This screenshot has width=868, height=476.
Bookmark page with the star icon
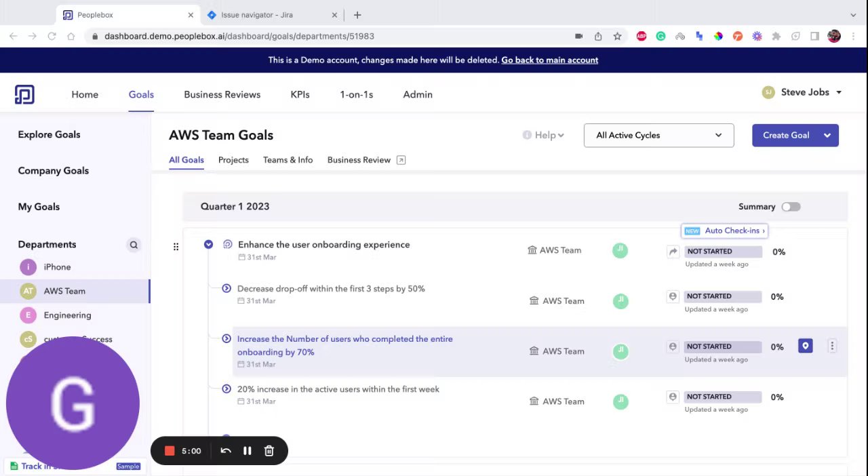(617, 36)
